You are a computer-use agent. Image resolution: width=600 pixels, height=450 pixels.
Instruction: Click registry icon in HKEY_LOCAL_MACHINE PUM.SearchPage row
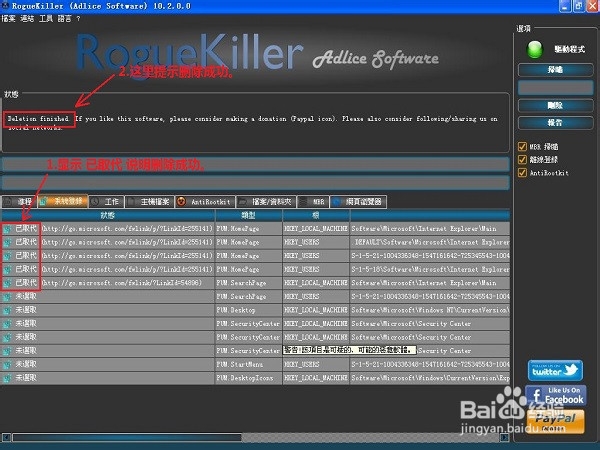tap(7, 283)
